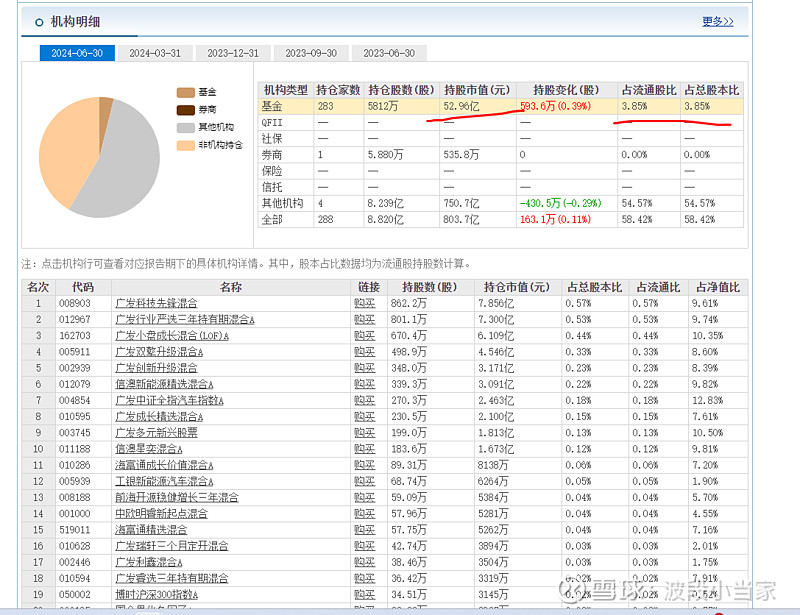Click the 机构类型 column header
Viewport: 800px width, 615px height.
(x=286, y=90)
